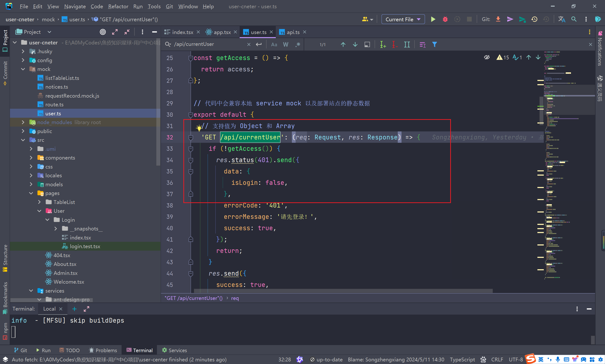Screen dimensions: 605x364
Task: Open Current File run configuration dropdown
Action: click(x=403, y=19)
